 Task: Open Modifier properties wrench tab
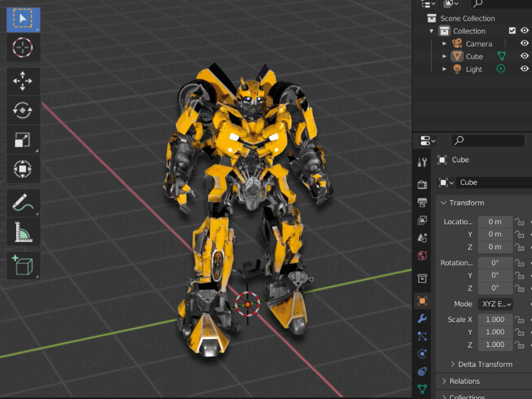click(x=422, y=319)
